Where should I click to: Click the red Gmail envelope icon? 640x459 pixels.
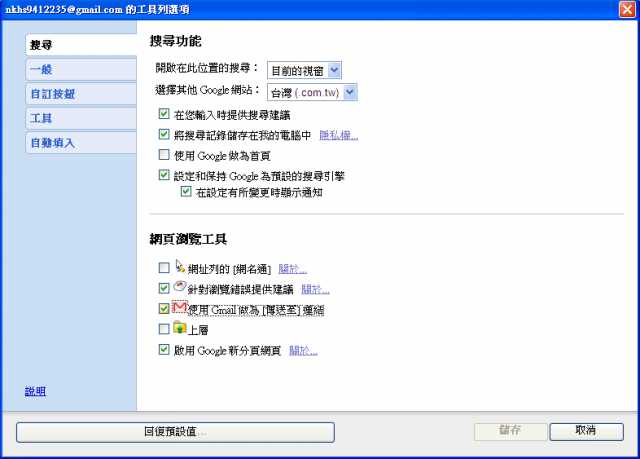(x=180, y=307)
